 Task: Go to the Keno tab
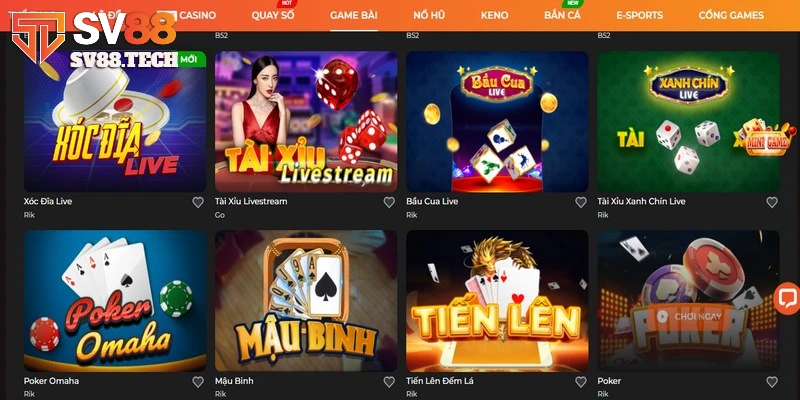[494, 15]
